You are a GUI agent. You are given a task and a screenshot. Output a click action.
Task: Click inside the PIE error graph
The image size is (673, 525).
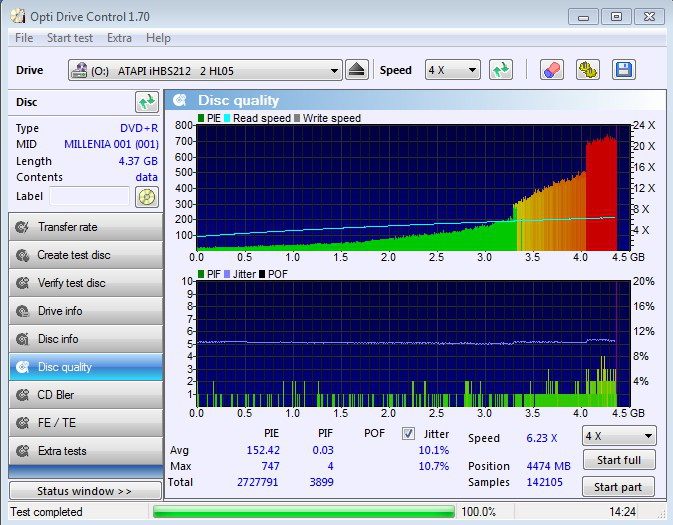click(413, 188)
